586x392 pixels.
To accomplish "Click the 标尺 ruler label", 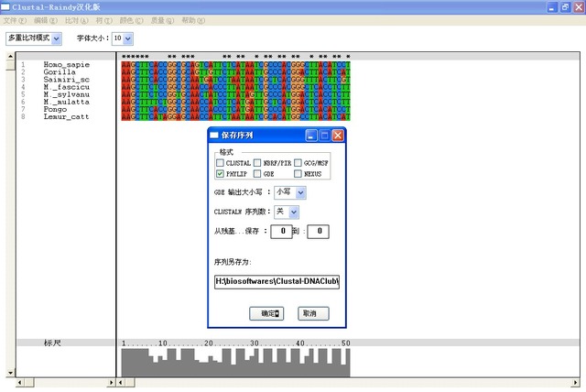I will (x=52, y=343).
